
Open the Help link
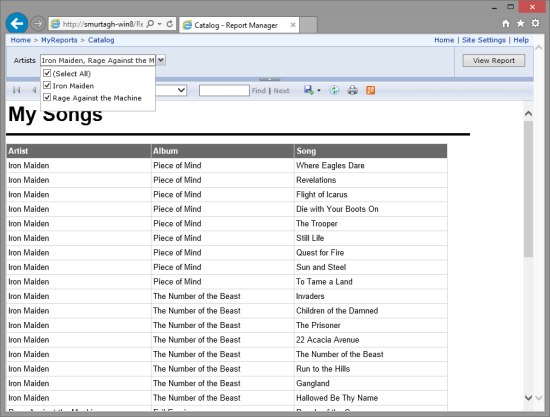521,40
